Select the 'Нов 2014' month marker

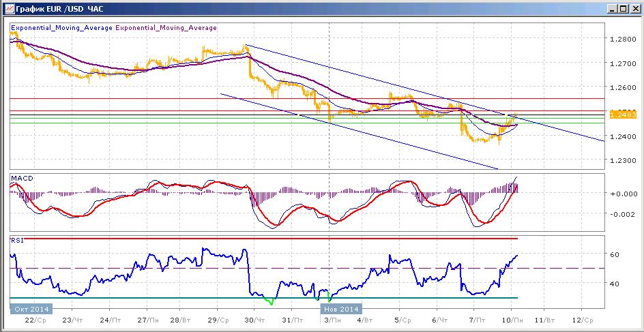tap(341, 309)
